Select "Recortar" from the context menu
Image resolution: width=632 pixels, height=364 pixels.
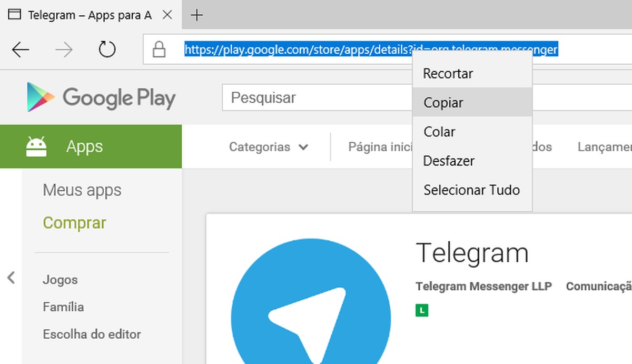point(448,74)
